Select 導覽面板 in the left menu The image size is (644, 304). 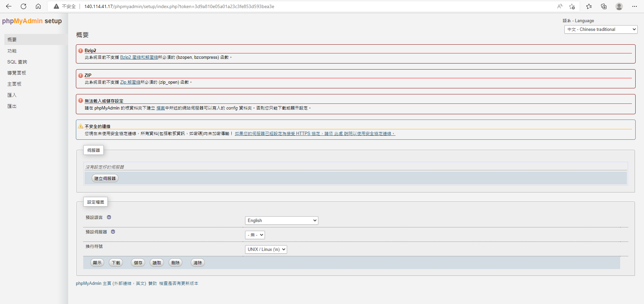17,73
